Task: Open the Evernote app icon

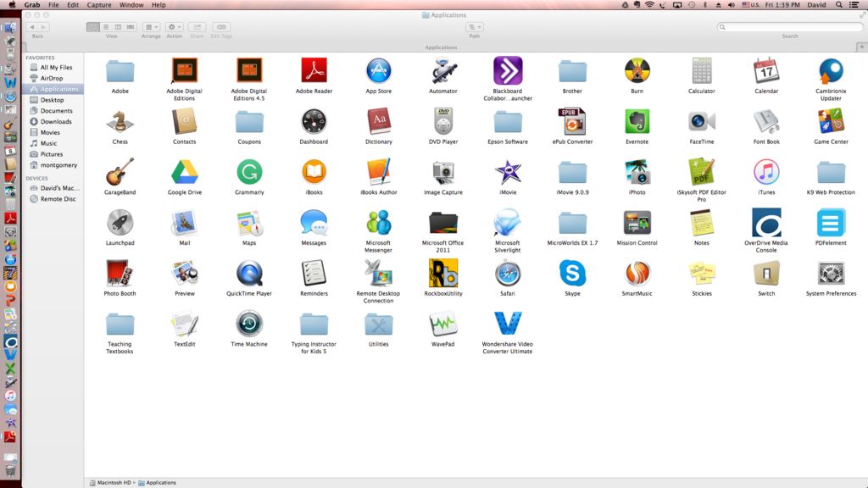Action: 637,121
